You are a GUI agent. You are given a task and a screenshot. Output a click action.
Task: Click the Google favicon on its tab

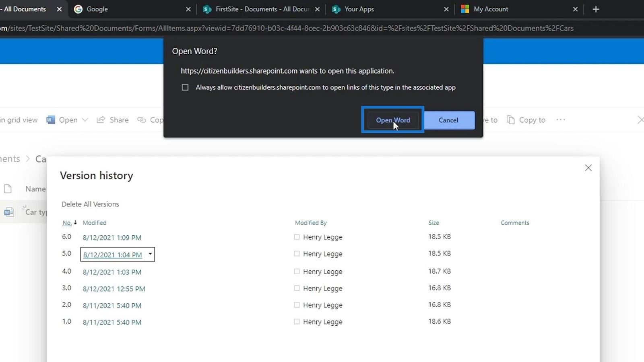(78, 9)
